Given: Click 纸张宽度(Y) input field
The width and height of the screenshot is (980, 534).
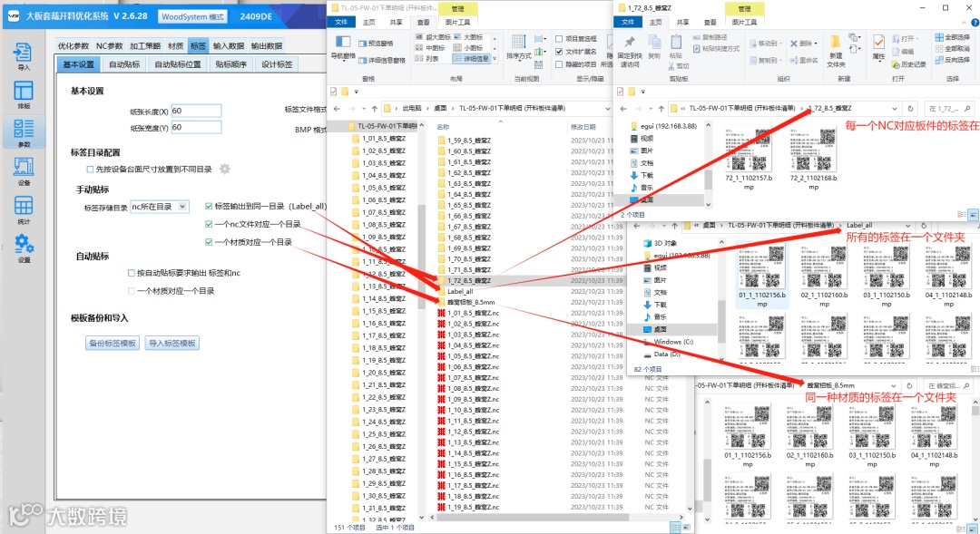Looking at the screenshot, I should coord(196,128).
